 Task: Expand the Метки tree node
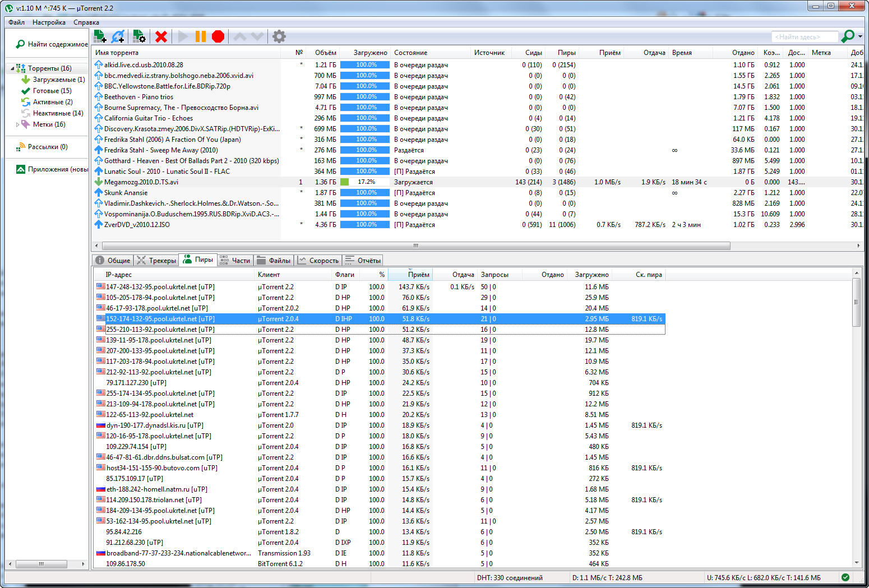pyautogui.click(x=17, y=124)
